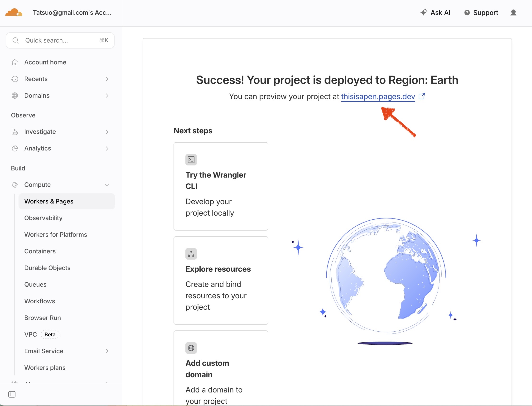Open Workers for Platforms
Viewport: 532px width, 406px height.
point(56,235)
